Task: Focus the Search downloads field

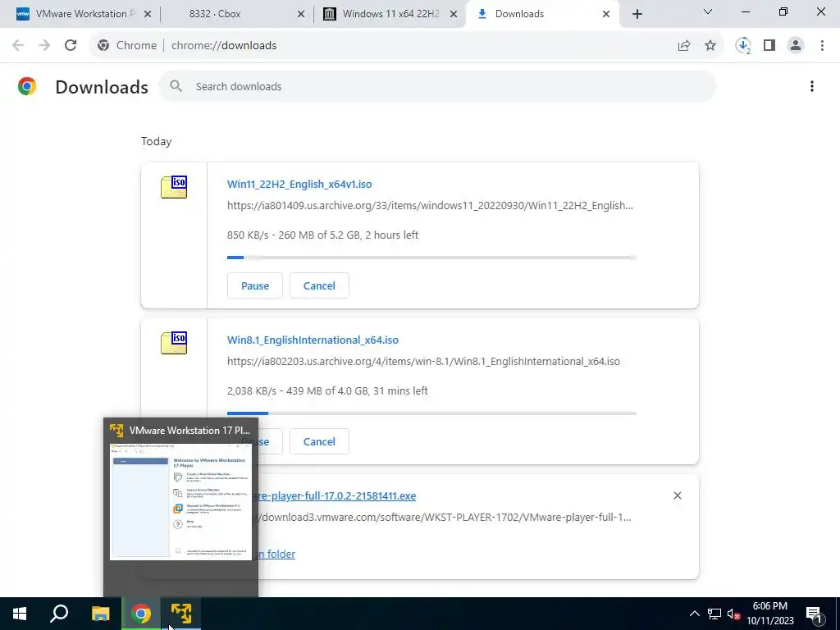Action: point(437,86)
